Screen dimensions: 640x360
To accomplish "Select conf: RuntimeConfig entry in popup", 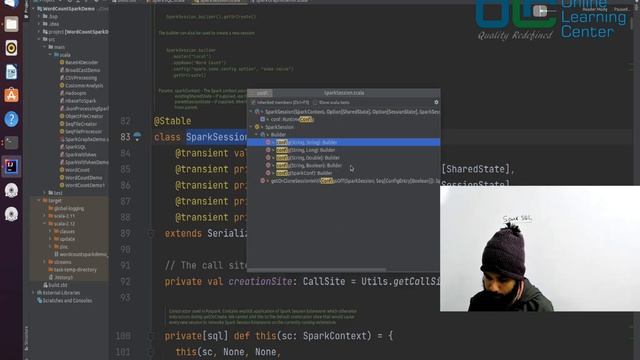I will (x=292, y=119).
